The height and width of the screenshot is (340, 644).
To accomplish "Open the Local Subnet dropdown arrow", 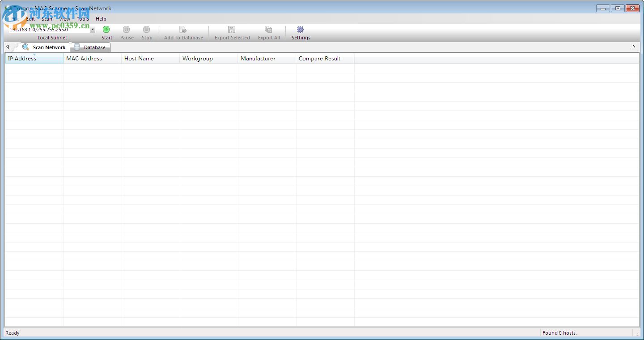I will pyautogui.click(x=93, y=29).
